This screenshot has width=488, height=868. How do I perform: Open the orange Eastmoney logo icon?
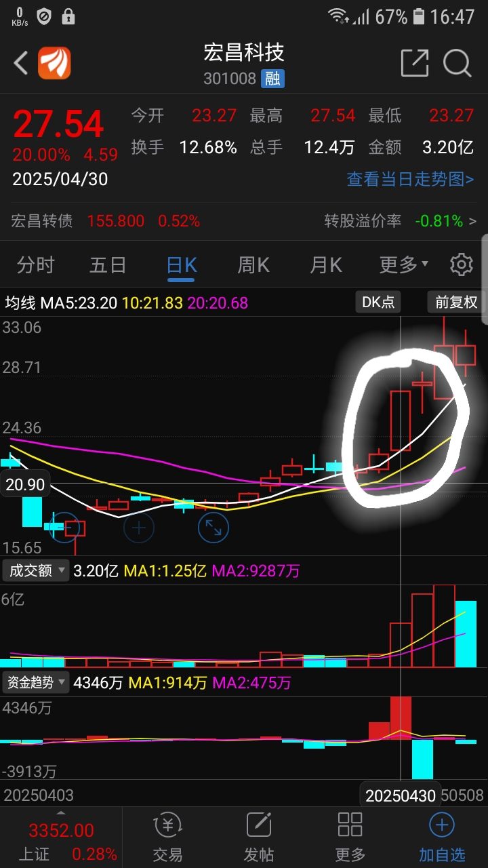pos(54,63)
